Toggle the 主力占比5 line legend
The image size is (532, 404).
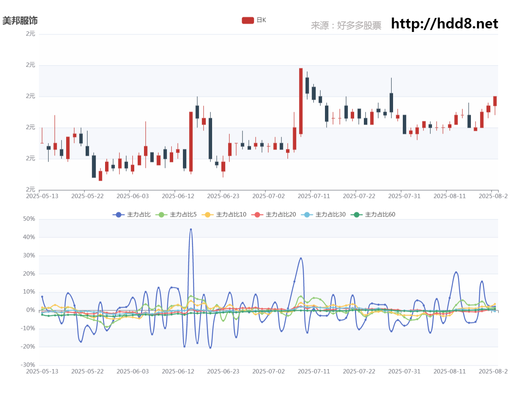[176, 215]
